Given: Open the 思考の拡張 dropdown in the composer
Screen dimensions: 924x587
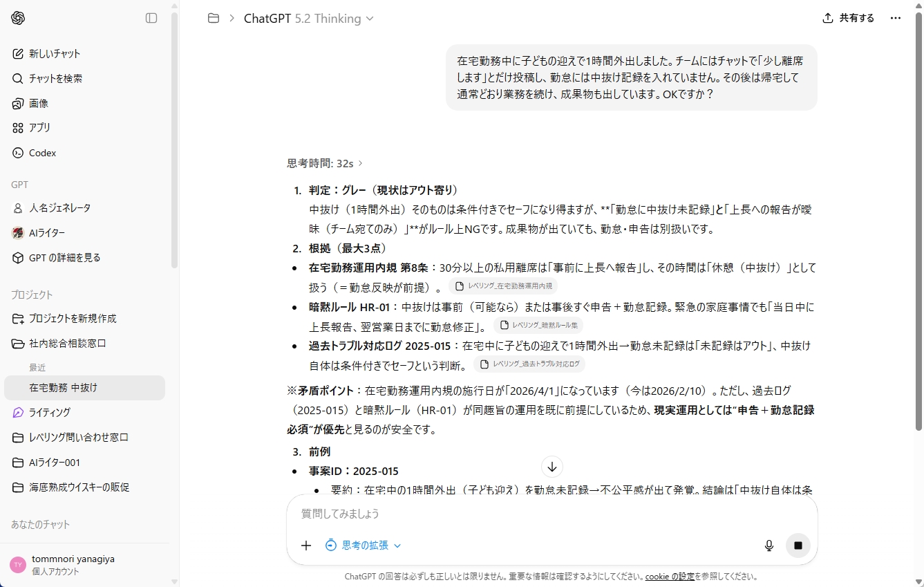Looking at the screenshot, I should (363, 546).
